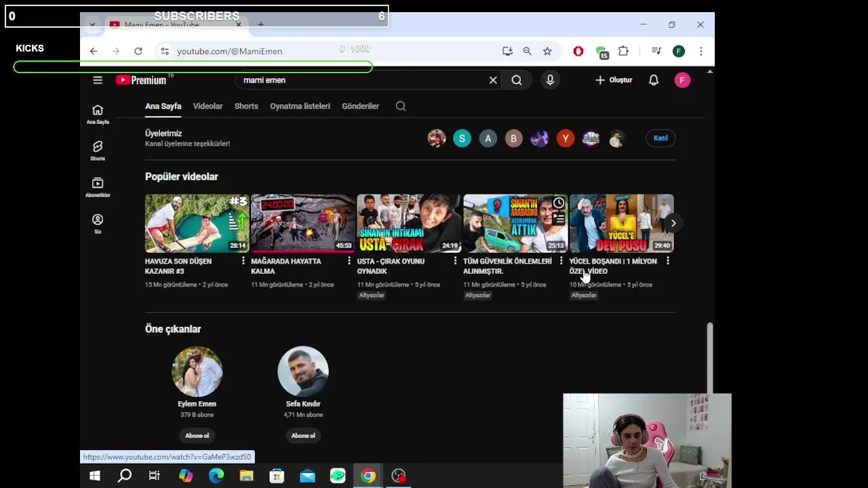Click the Katıl membership button

[x=660, y=138]
